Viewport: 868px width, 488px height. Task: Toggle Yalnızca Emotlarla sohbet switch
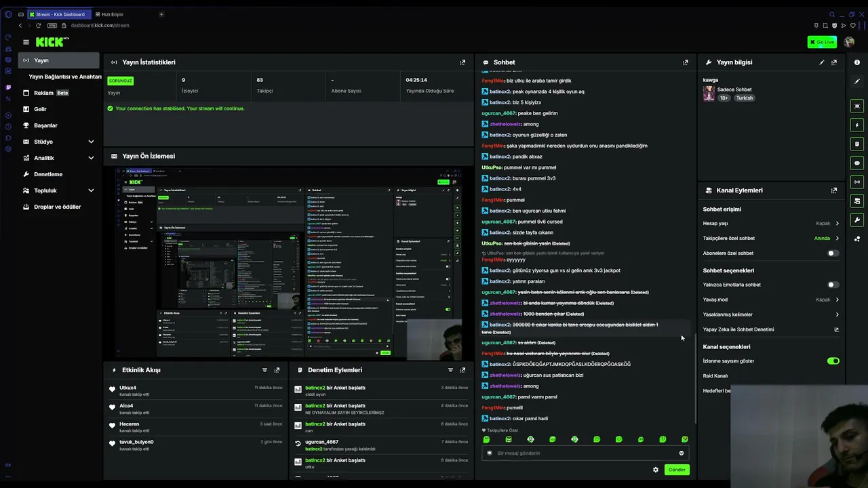pyautogui.click(x=833, y=285)
